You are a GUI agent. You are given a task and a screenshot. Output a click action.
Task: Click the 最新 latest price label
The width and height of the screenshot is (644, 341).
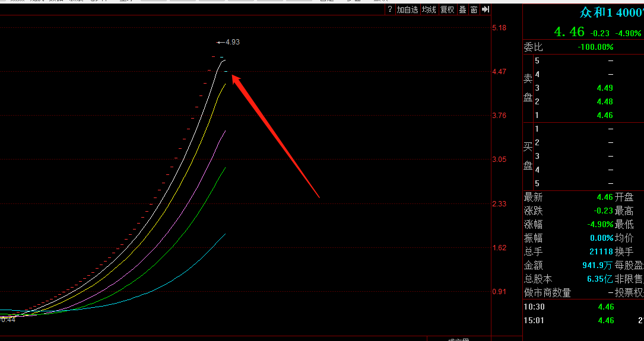point(533,197)
